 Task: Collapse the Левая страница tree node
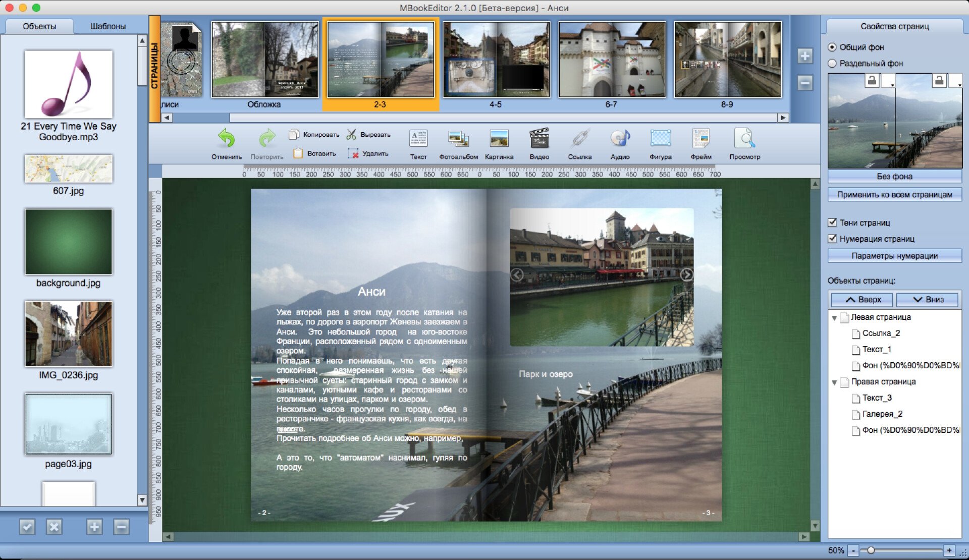[x=834, y=318]
